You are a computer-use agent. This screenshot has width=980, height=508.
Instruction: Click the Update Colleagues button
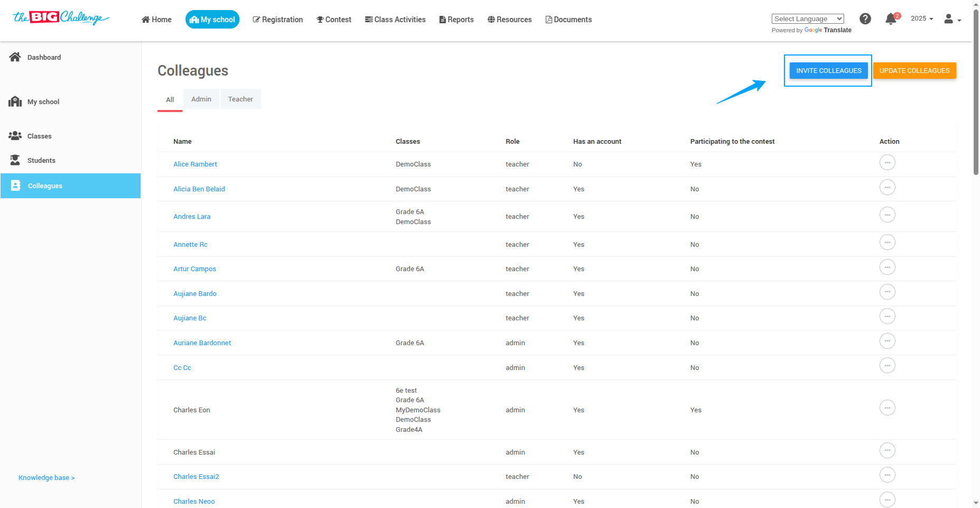(x=914, y=70)
